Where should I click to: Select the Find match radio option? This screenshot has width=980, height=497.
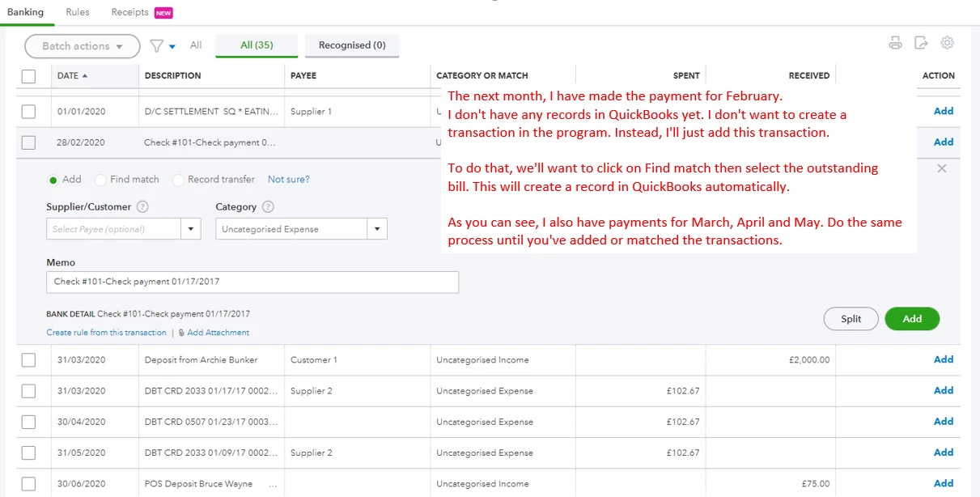[x=100, y=180]
